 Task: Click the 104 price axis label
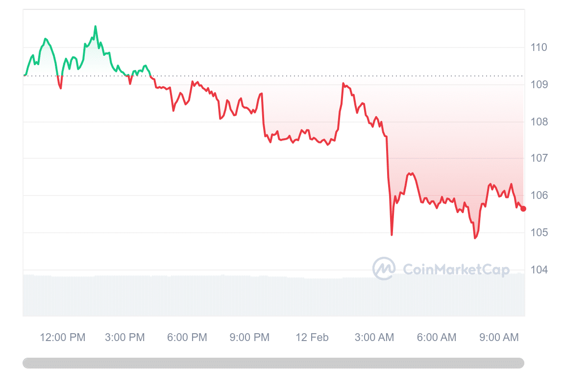coord(539,269)
